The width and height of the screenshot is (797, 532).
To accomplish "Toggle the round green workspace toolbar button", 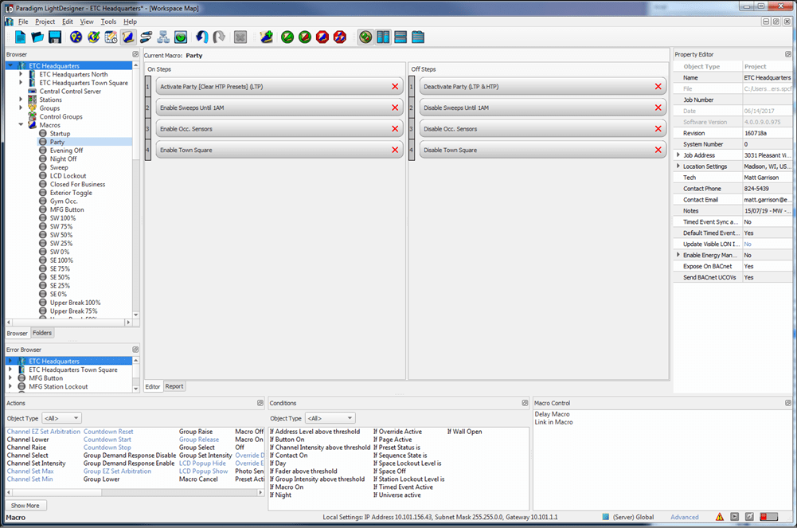I will (x=365, y=37).
